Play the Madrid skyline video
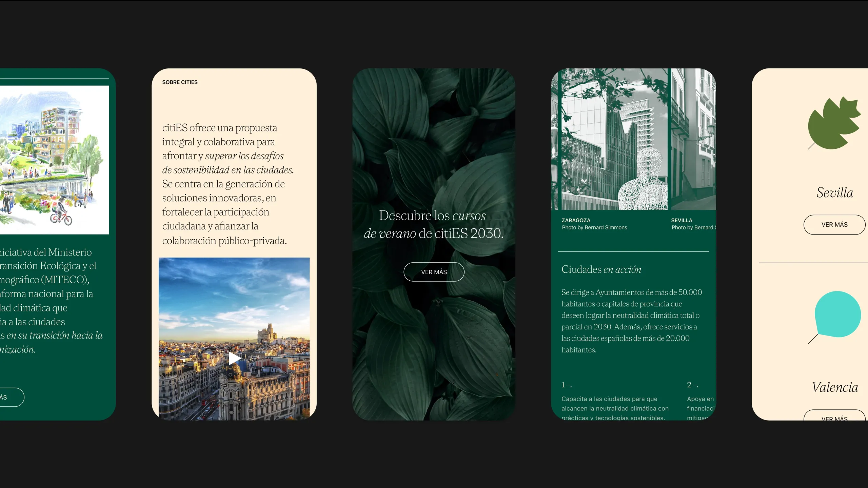This screenshot has height=488, width=868. [234, 358]
